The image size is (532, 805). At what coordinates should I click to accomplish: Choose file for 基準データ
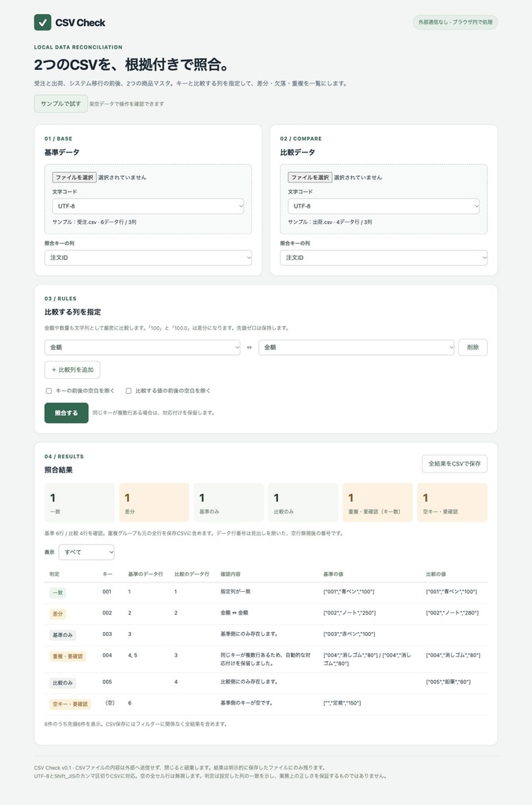pos(75,177)
